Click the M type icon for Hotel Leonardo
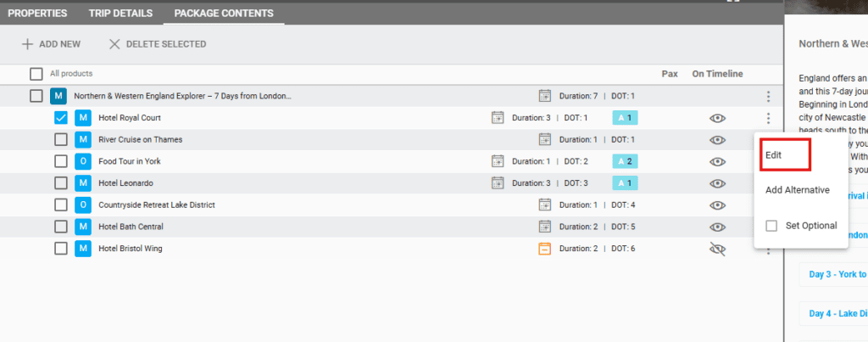The height and width of the screenshot is (342, 868). click(x=83, y=183)
